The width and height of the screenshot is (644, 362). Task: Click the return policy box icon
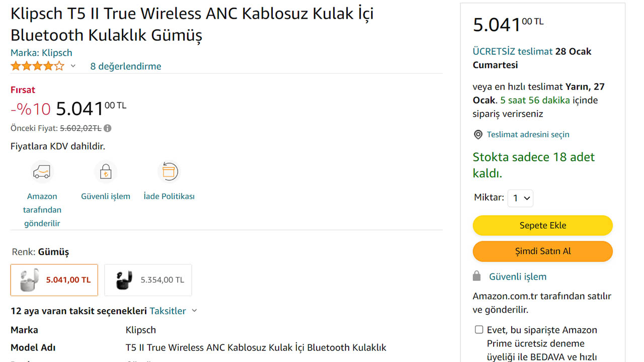[169, 172]
